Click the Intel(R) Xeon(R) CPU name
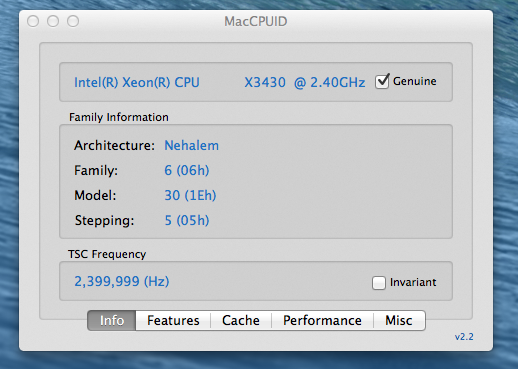Image resolution: width=518 pixels, height=369 pixels. click(x=137, y=82)
